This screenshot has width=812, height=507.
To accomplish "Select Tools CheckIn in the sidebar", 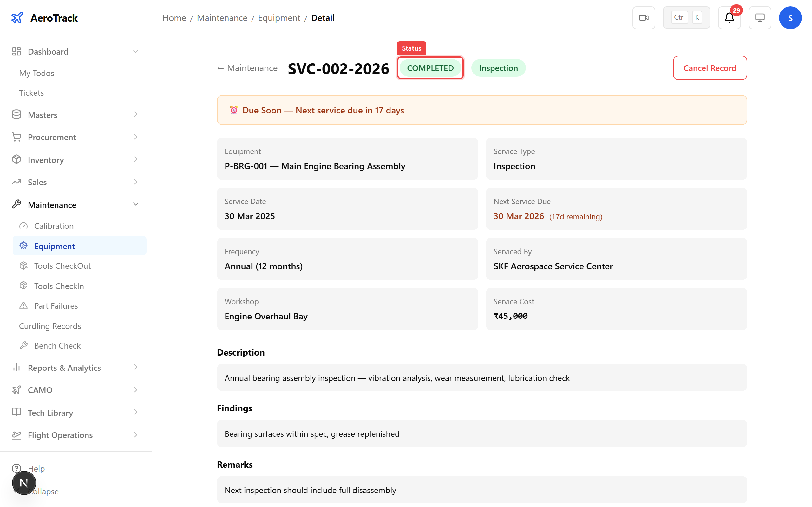I will 59,286.
